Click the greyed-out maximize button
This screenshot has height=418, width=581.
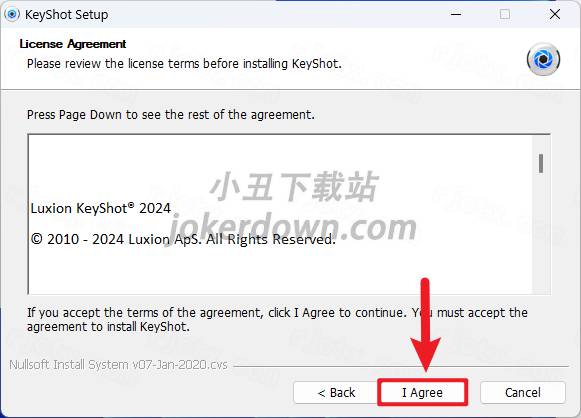(505, 14)
